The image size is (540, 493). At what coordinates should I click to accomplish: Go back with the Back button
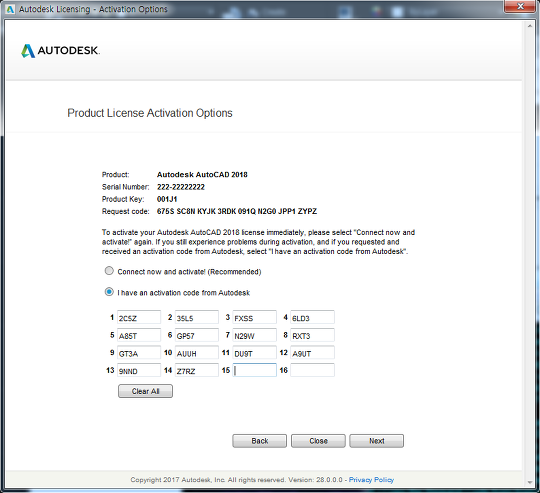(260, 441)
